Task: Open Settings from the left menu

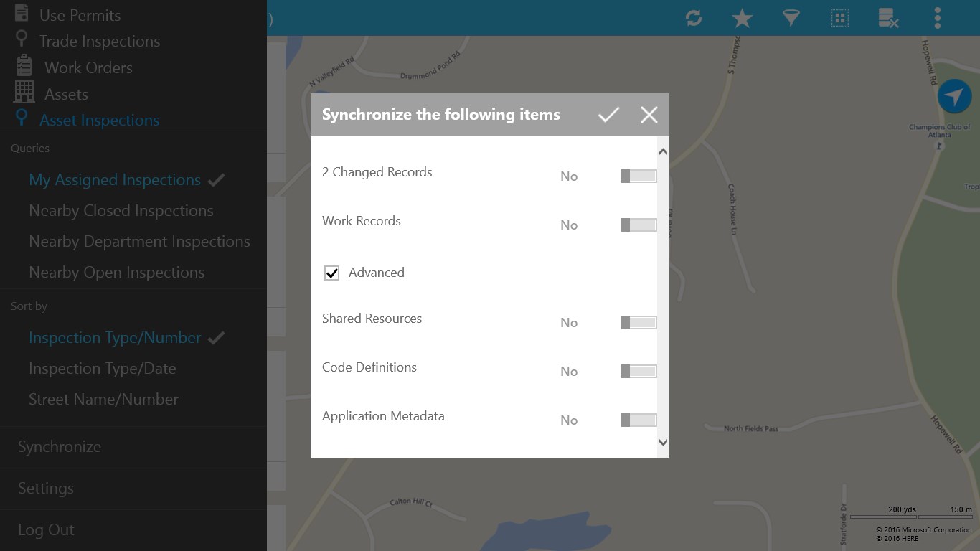Action: pos(45,488)
